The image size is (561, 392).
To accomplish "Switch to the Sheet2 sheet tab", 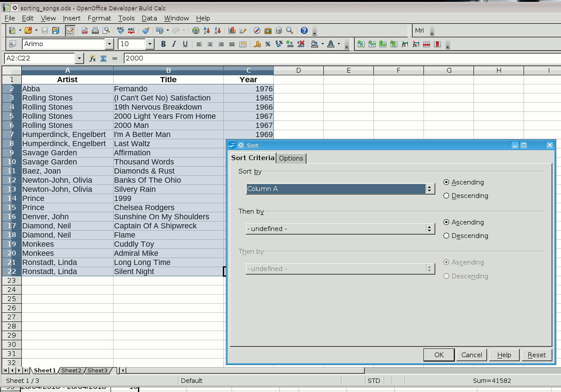I will click(71, 371).
